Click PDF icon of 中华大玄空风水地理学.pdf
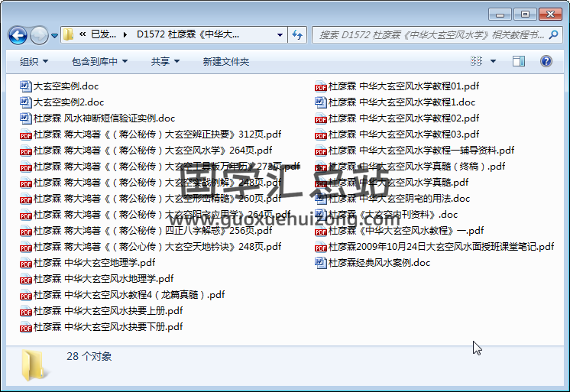This screenshot has width=570, height=392. point(25,279)
